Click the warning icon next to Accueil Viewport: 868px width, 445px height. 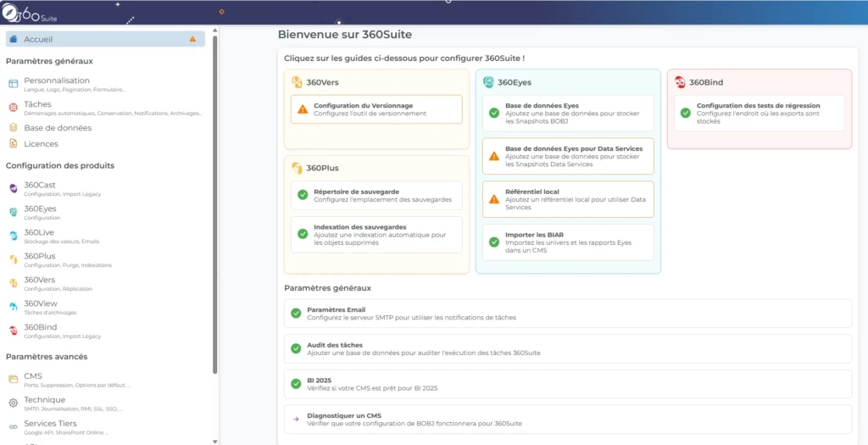(192, 39)
